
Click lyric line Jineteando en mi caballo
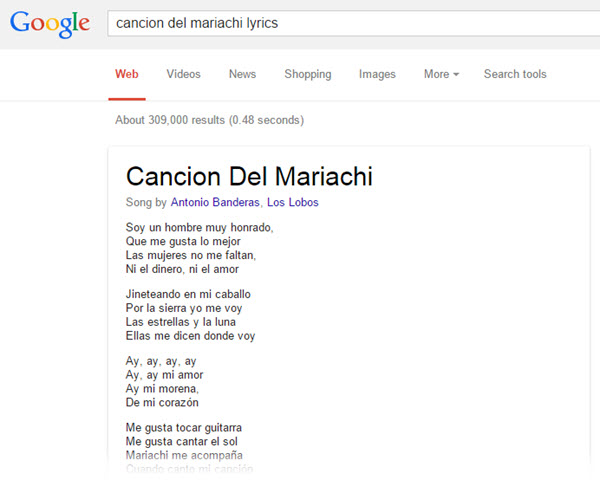tap(188, 294)
